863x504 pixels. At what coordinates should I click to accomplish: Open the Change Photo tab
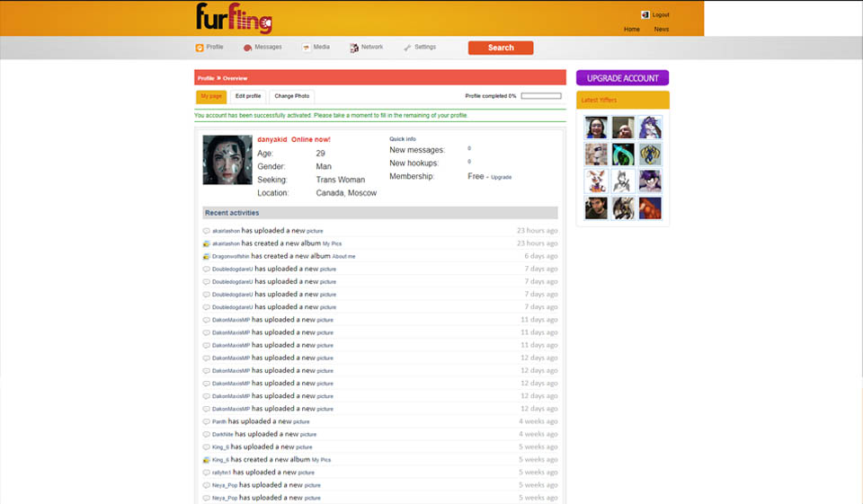pyautogui.click(x=292, y=96)
